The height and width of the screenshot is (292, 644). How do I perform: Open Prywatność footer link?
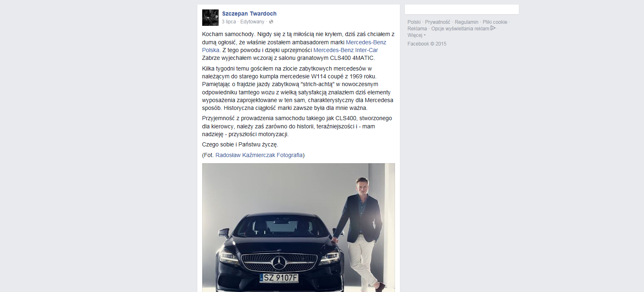pyautogui.click(x=437, y=22)
